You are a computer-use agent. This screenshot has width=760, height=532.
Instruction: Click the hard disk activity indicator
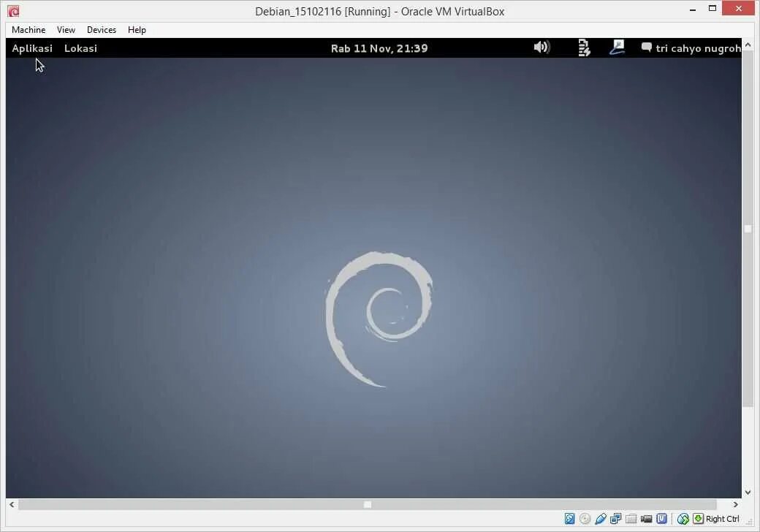pos(569,518)
